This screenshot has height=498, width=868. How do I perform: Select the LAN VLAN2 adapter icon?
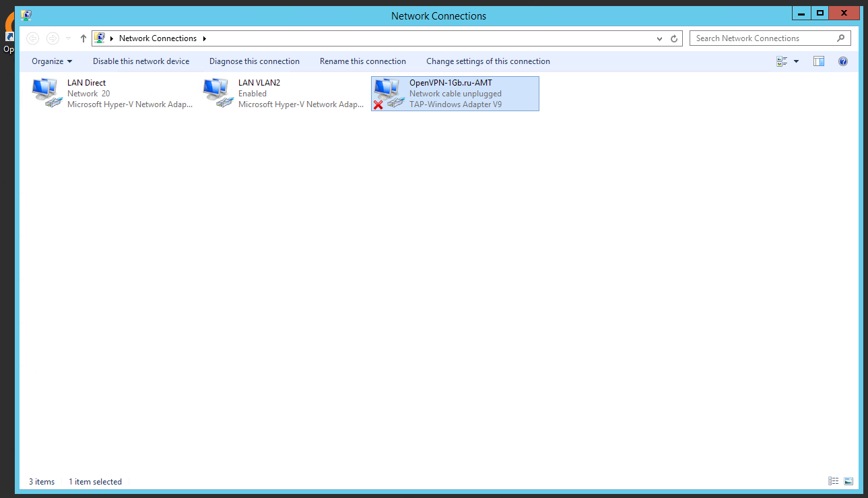(218, 93)
